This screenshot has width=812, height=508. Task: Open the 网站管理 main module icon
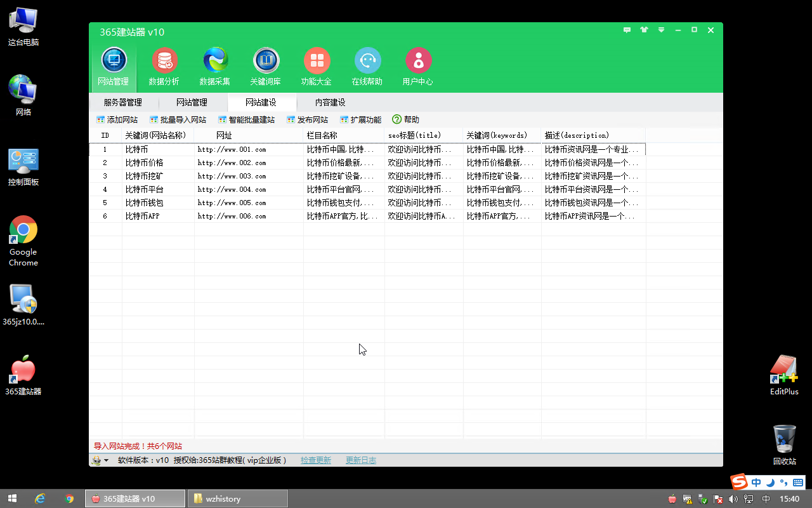coord(114,66)
